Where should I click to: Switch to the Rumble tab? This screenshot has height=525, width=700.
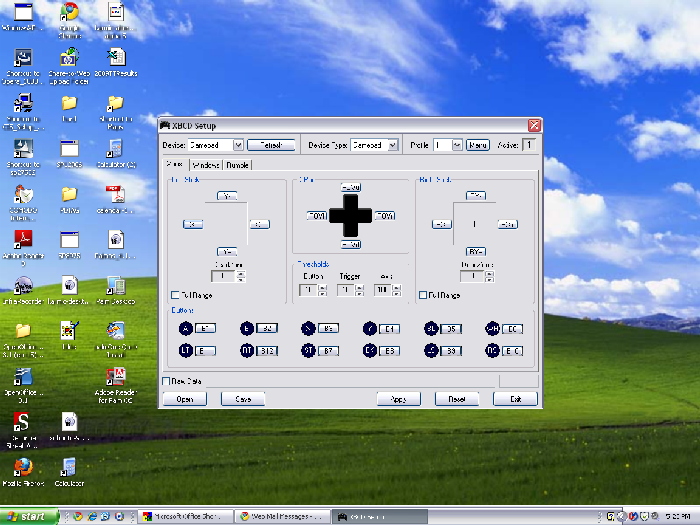click(238, 165)
